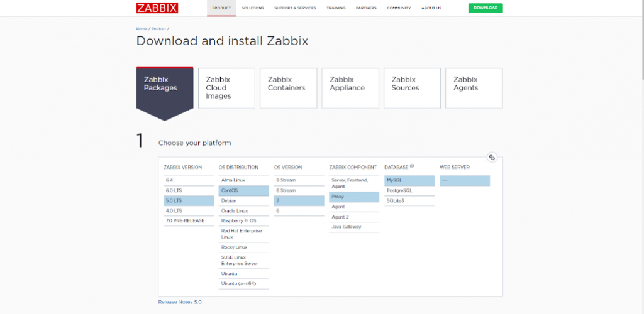The height and width of the screenshot is (314, 644).
Task: Switch to the Zabbix Agents tab
Action: pyautogui.click(x=474, y=88)
